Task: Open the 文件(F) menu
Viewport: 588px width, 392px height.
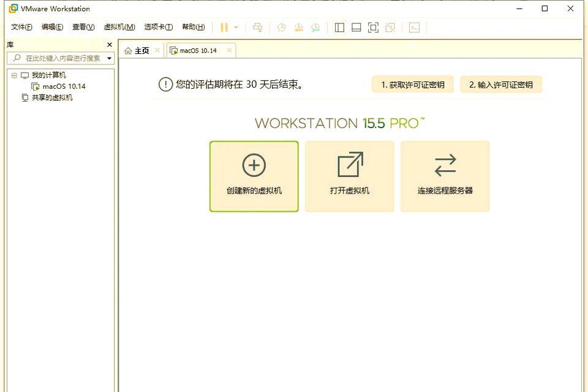Action: (21, 27)
